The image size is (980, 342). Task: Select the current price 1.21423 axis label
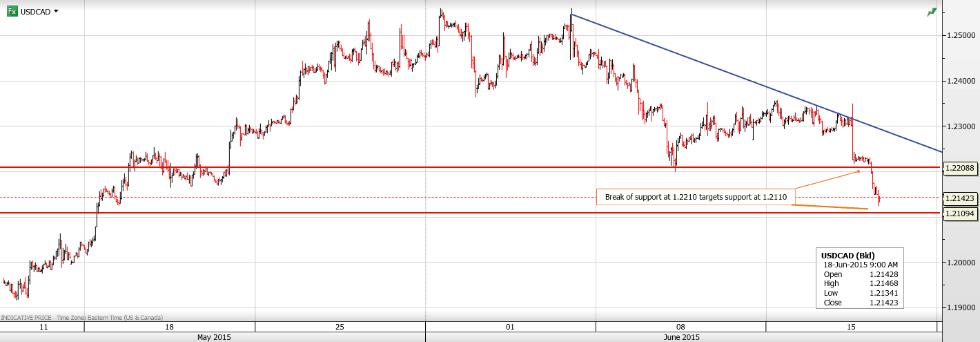click(x=959, y=198)
